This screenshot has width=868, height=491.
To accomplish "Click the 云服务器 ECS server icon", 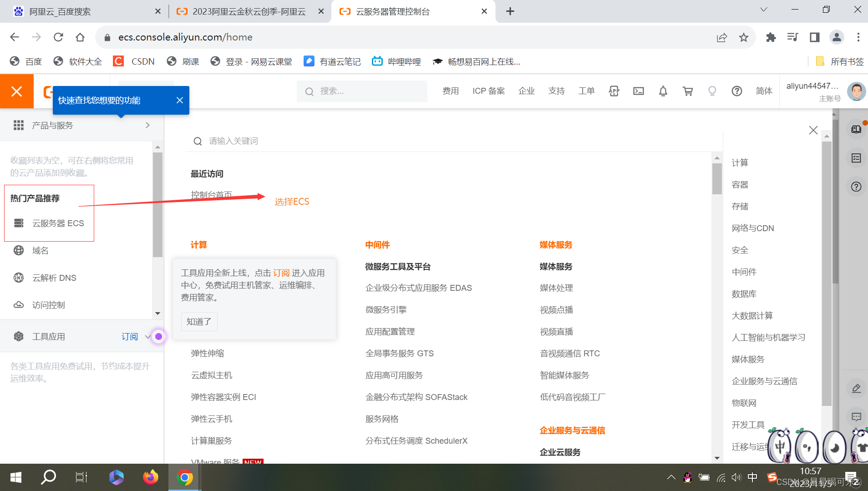I will (19, 223).
